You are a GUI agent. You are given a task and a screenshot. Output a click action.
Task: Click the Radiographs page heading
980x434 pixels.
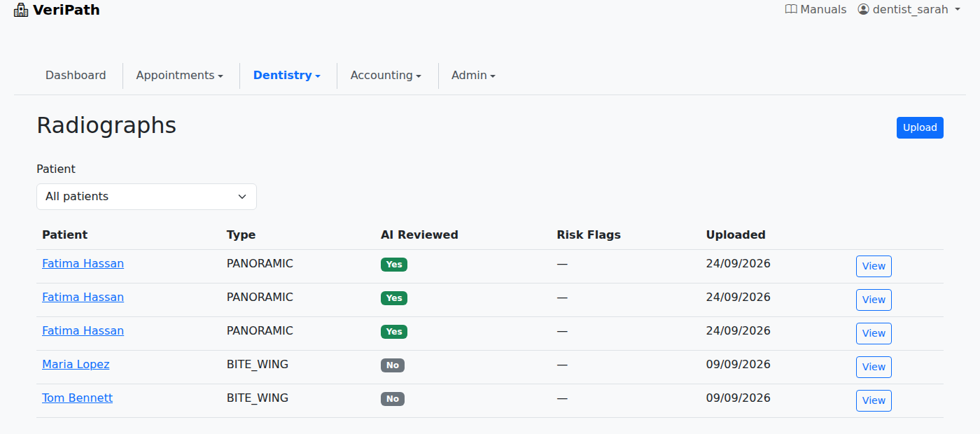click(106, 125)
